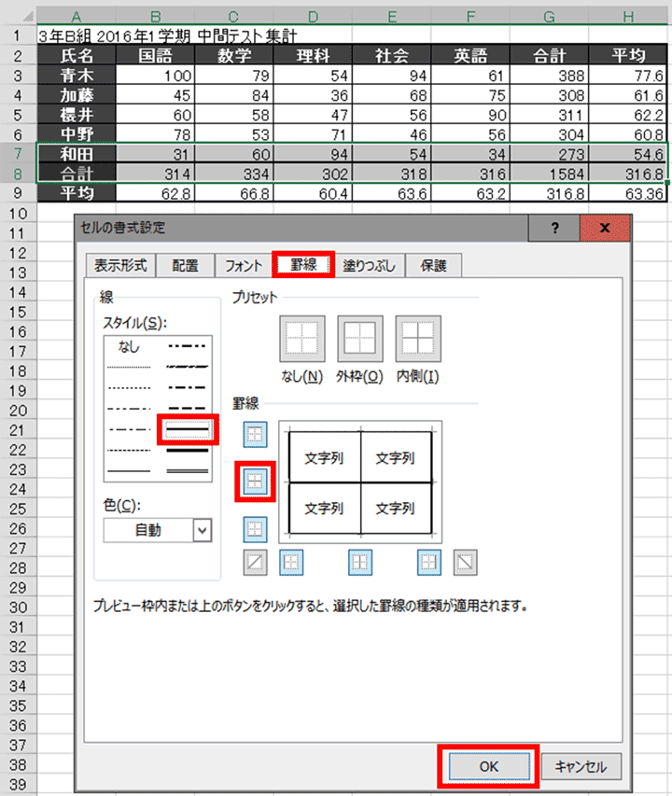Choose the 外枠(O) outline preset
Viewport: 672px width, 796px height.
pos(360,339)
